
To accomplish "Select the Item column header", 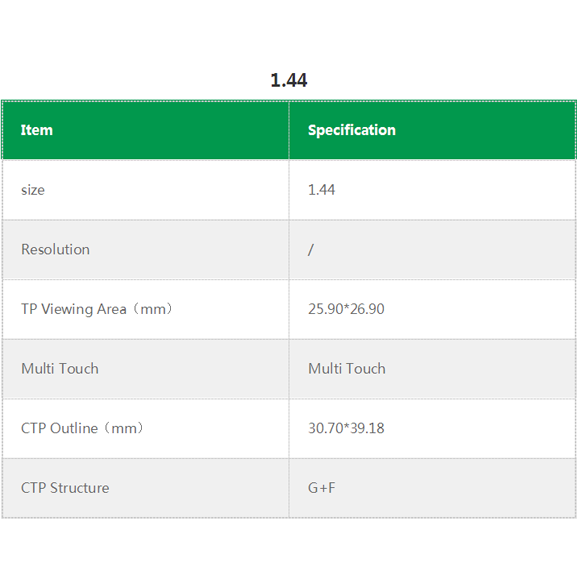I will tap(37, 130).
